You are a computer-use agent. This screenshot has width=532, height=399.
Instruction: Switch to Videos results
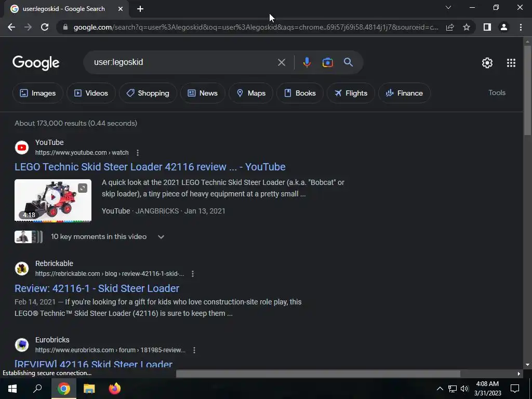point(91,93)
